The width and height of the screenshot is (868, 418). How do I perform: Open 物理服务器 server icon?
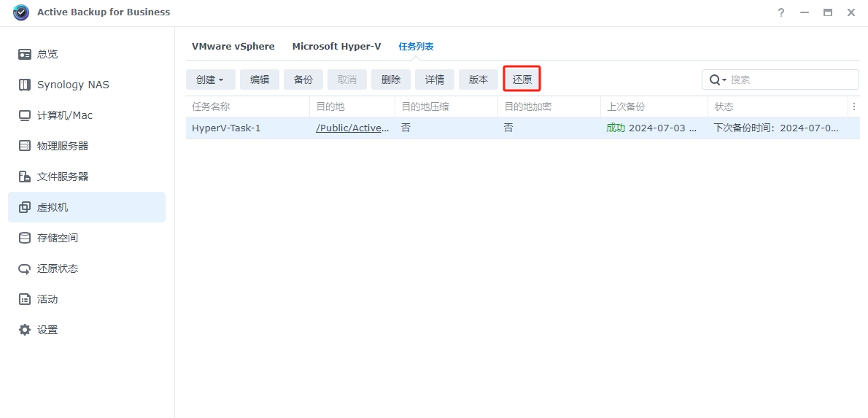click(x=25, y=146)
